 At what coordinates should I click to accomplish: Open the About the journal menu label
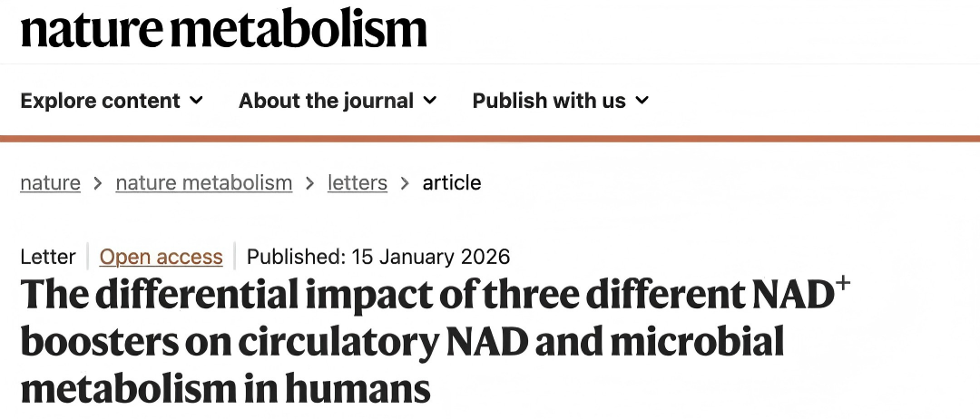click(326, 101)
